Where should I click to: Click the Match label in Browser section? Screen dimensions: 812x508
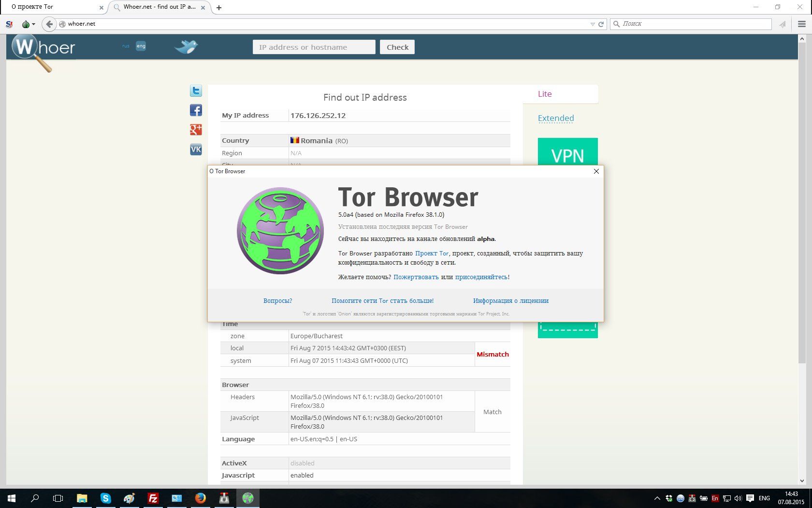[x=493, y=412]
